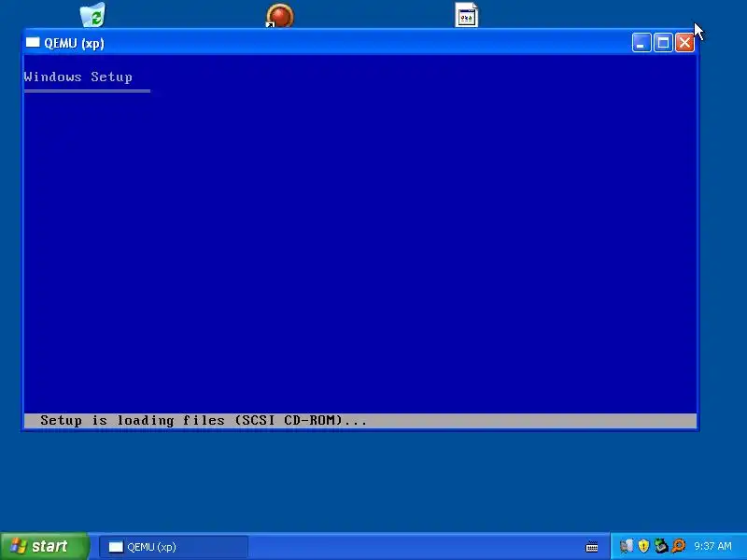Click the yellow security shield tray icon
The width and height of the screenshot is (747, 560).
(643, 546)
